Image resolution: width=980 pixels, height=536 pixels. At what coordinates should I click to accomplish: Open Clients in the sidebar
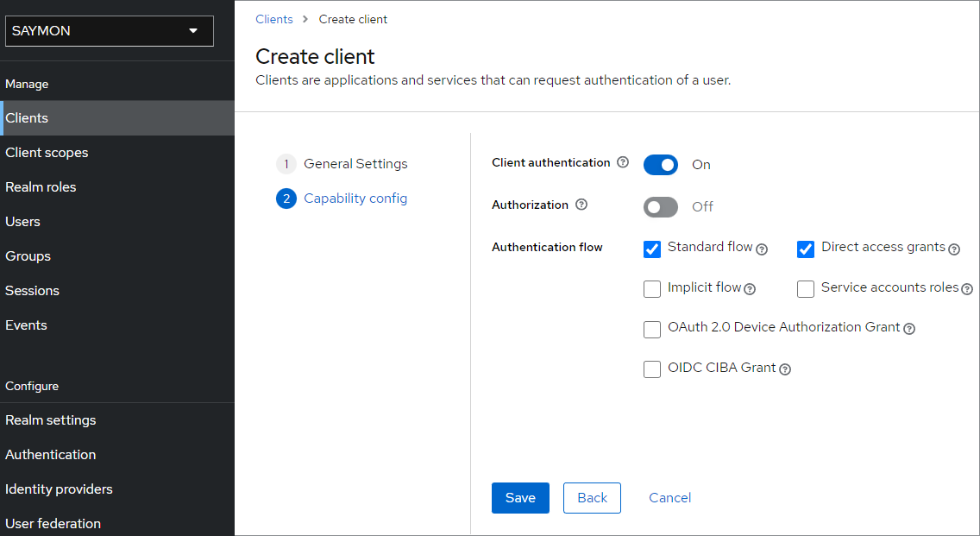point(116,117)
